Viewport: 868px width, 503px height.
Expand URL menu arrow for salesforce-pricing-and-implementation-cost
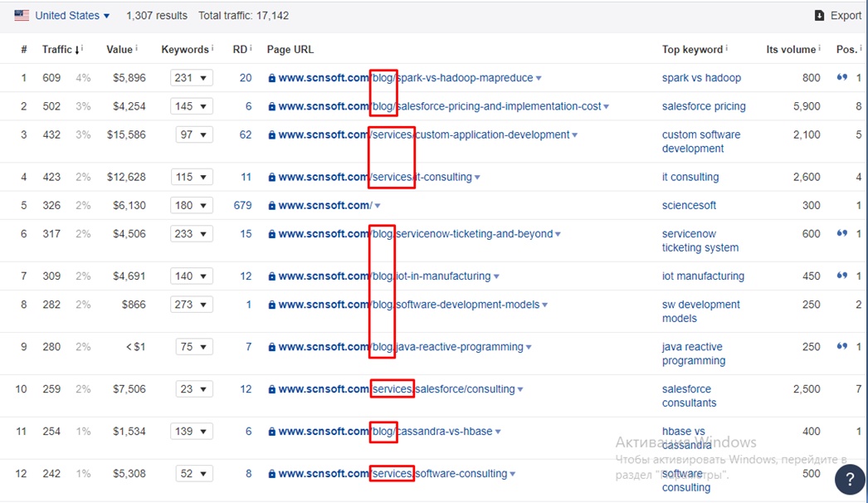(606, 107)
